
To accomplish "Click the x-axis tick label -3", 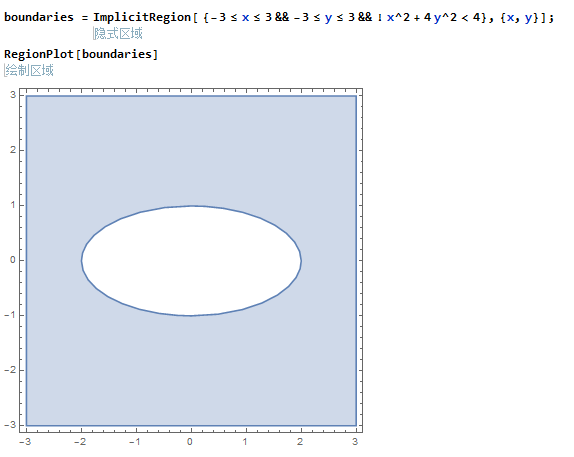I will click(x=25, y=442).
